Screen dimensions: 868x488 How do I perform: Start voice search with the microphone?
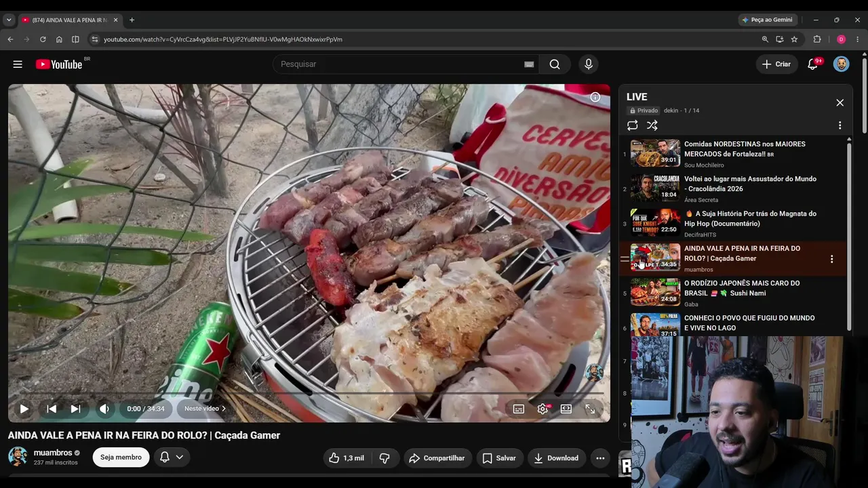pos(589,64)
